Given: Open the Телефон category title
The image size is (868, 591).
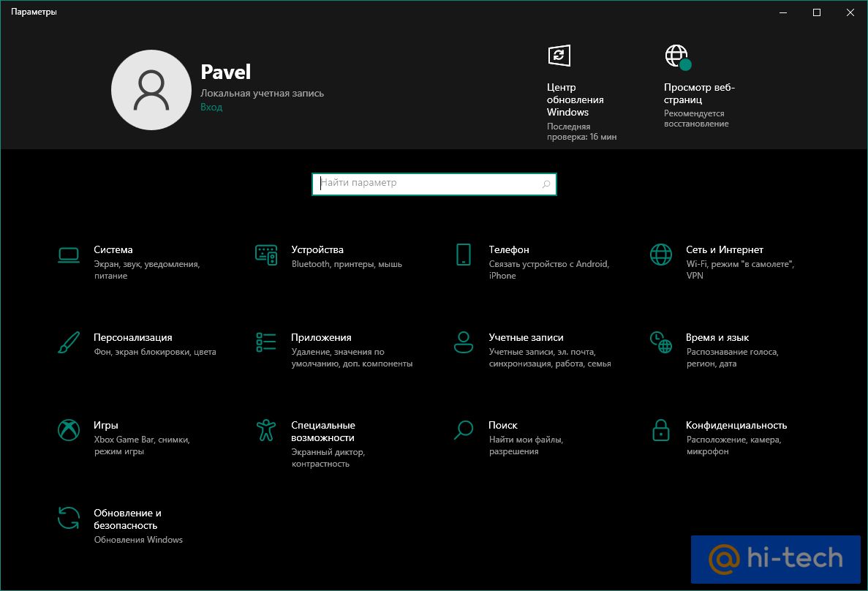Looking at the screenshot, I should tap(509, 250).
